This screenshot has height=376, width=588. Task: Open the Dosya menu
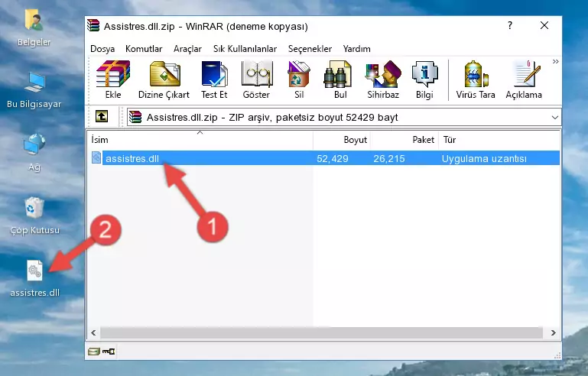(x=102, y=49)
